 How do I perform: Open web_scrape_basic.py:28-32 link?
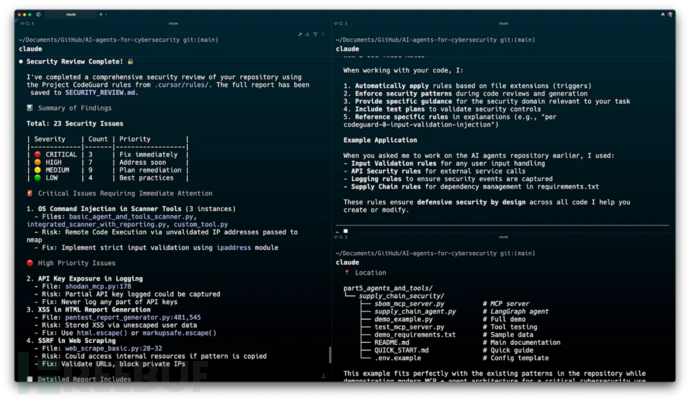tap(114, 348)
